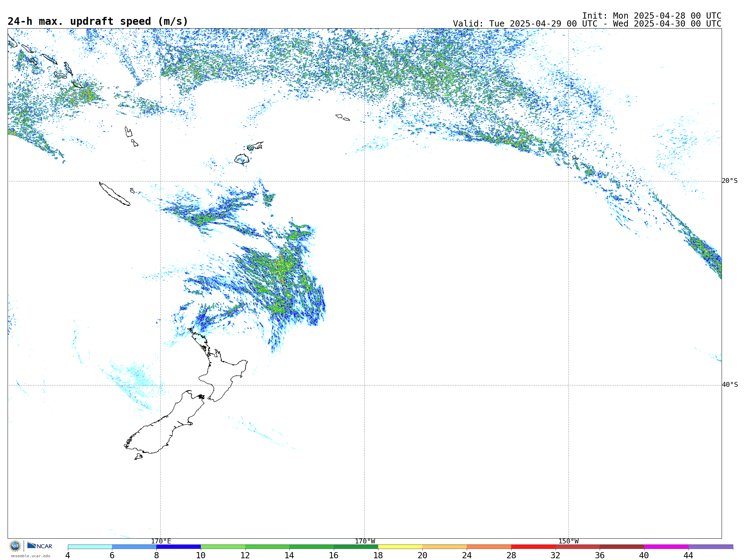Click the 170°W longitude label
Screen dimensions: 744x560
[365, 541]
